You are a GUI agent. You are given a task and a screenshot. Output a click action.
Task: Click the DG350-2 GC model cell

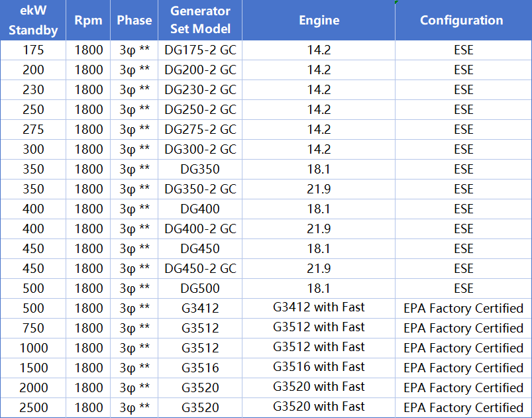coord(200,189)
